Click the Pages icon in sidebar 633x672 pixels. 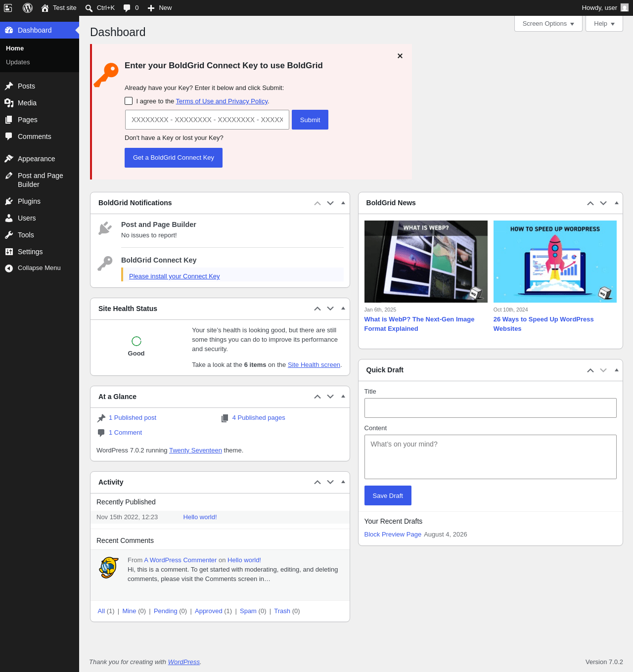[9, 120]
